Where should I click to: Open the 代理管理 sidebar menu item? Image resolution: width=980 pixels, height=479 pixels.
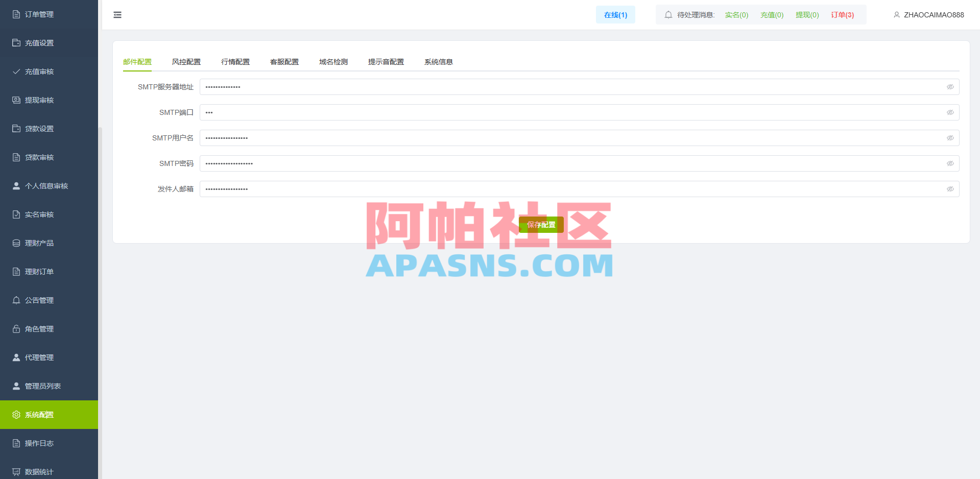click(x=49, y=357)
